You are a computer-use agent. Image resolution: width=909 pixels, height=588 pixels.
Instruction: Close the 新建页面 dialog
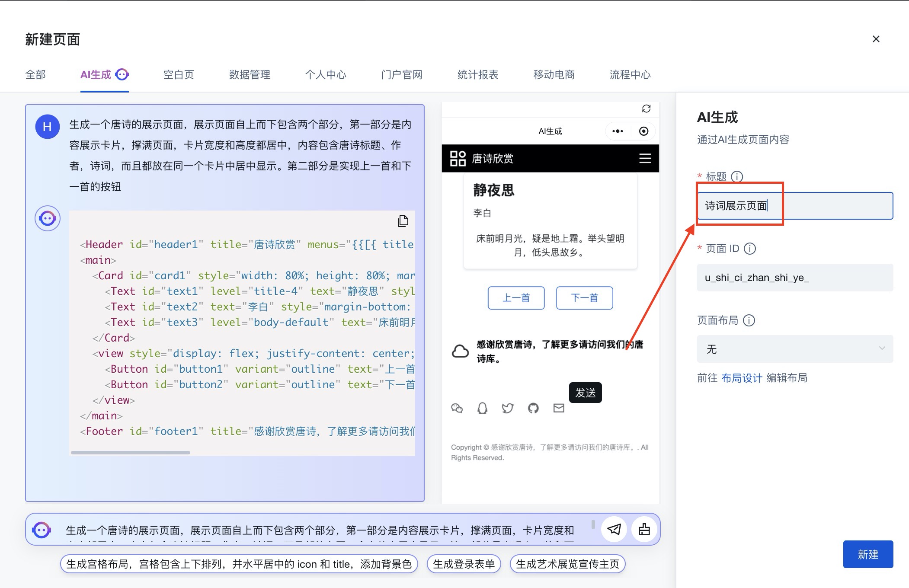pyautogui.click(x=876, y=39)
